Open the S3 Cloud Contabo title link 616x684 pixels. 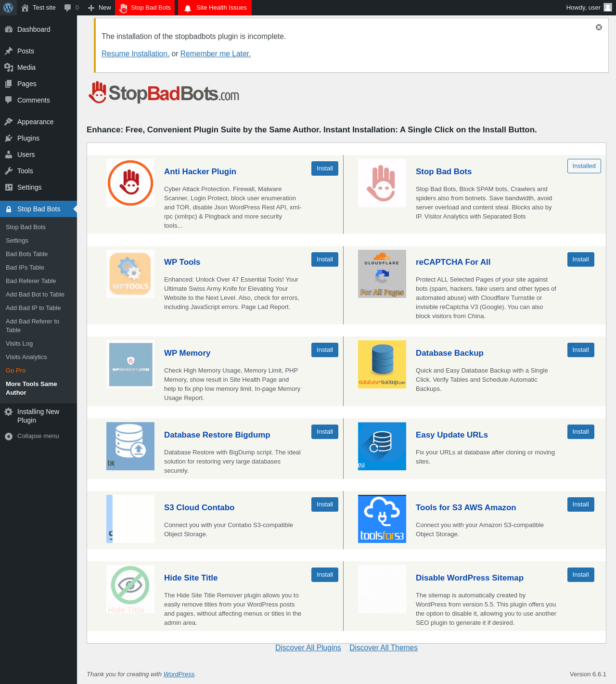tap(199, 507)
